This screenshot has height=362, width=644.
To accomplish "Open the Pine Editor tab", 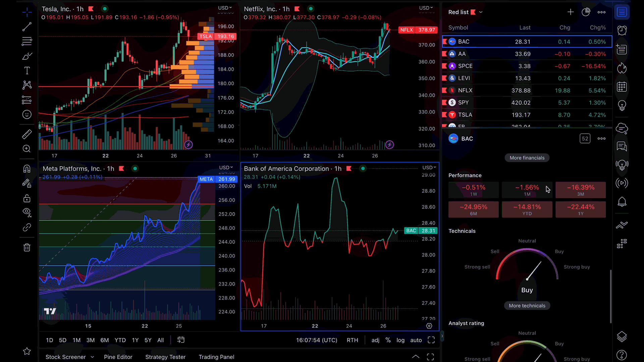I will 118,357.
